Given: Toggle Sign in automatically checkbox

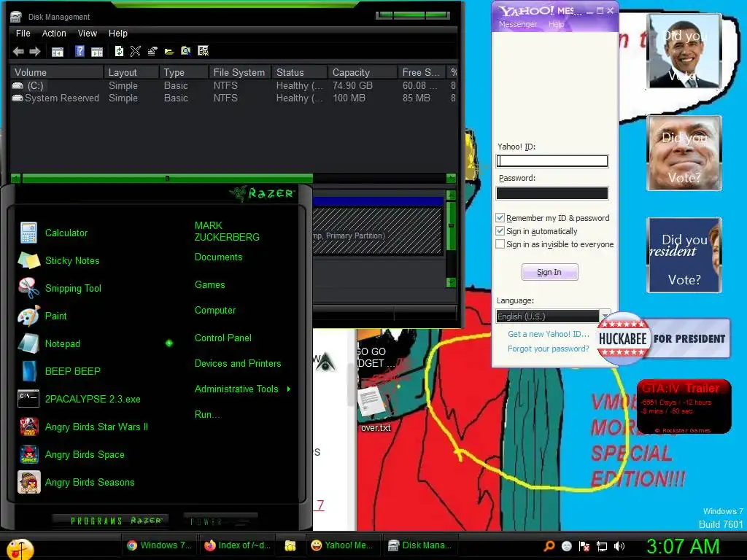Looking at the screenshot, I should coord(500,231).
